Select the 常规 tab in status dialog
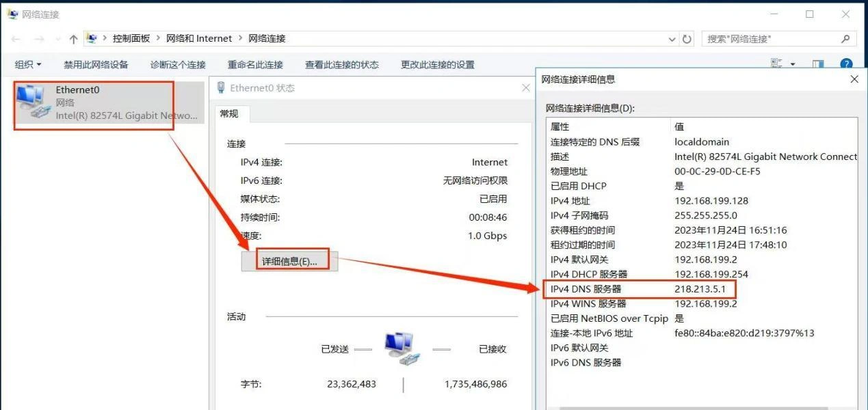 (229, 114)
